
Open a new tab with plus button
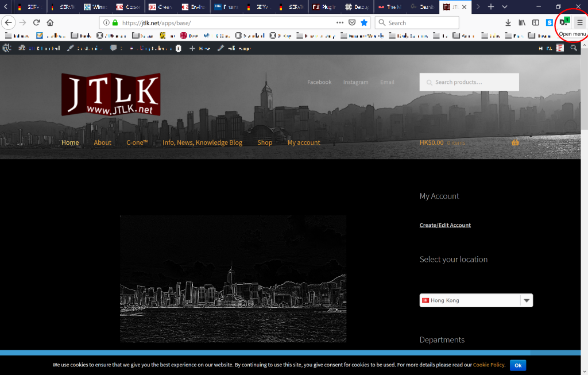(491, 7)
